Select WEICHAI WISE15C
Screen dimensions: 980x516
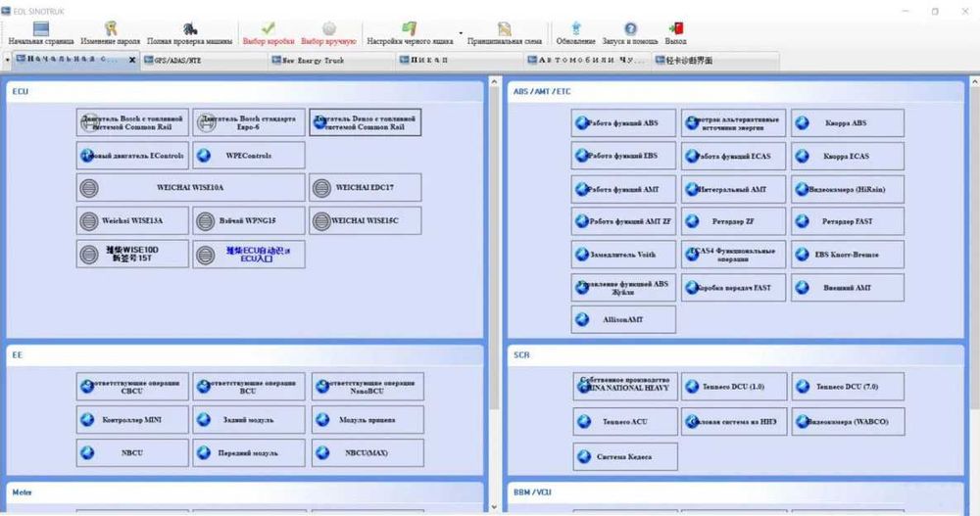coord(365,220)
